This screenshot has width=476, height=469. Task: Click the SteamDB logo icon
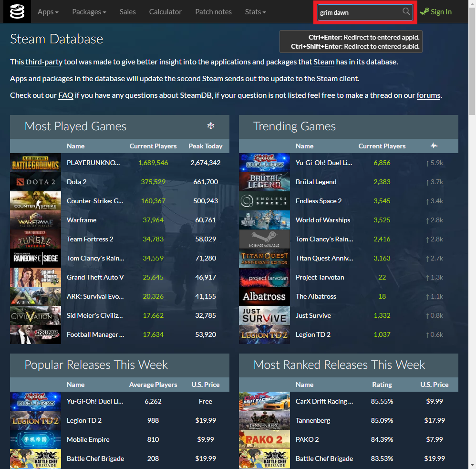tap(17, 11)
